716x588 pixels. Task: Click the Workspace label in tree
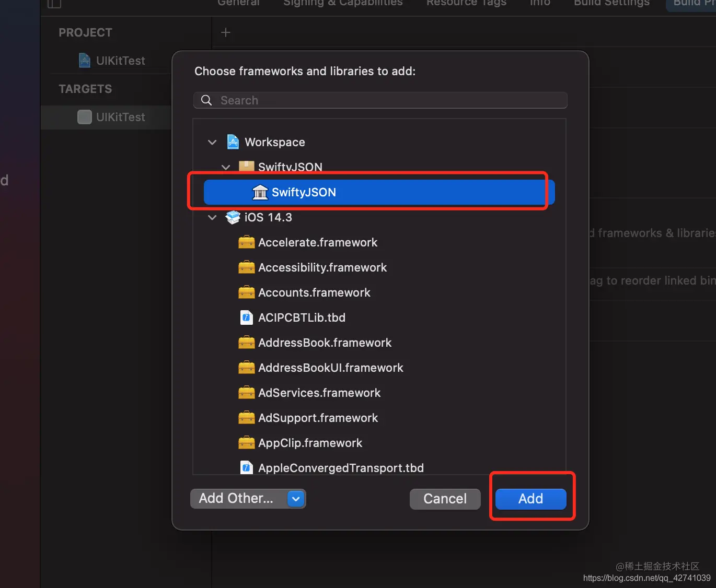point(275,142)
